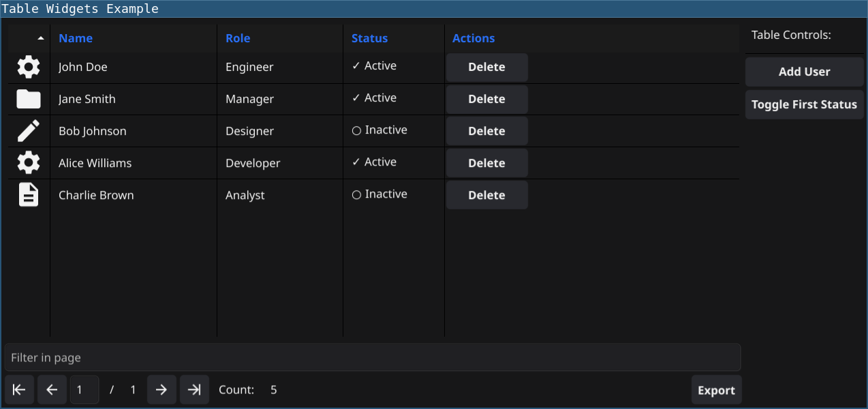Click the Table Controls label
Image resolution: width=868 pixels, height=409 pixels.
click(x=791, y=35)
